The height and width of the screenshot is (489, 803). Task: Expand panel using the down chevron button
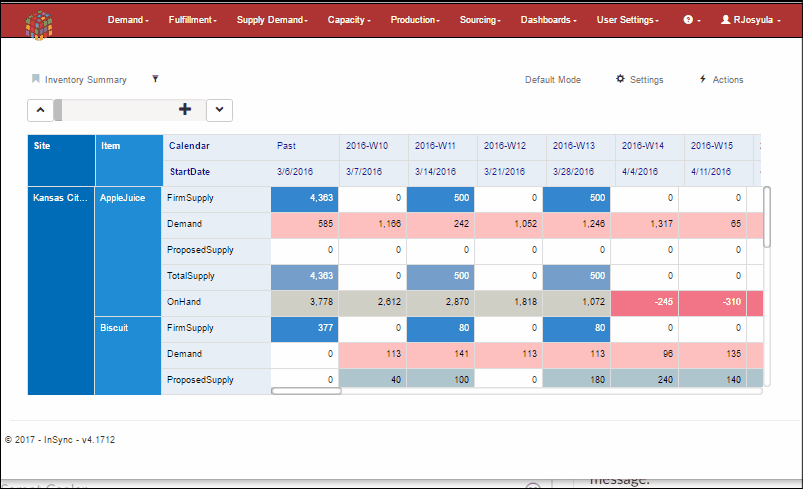point(219,110)
